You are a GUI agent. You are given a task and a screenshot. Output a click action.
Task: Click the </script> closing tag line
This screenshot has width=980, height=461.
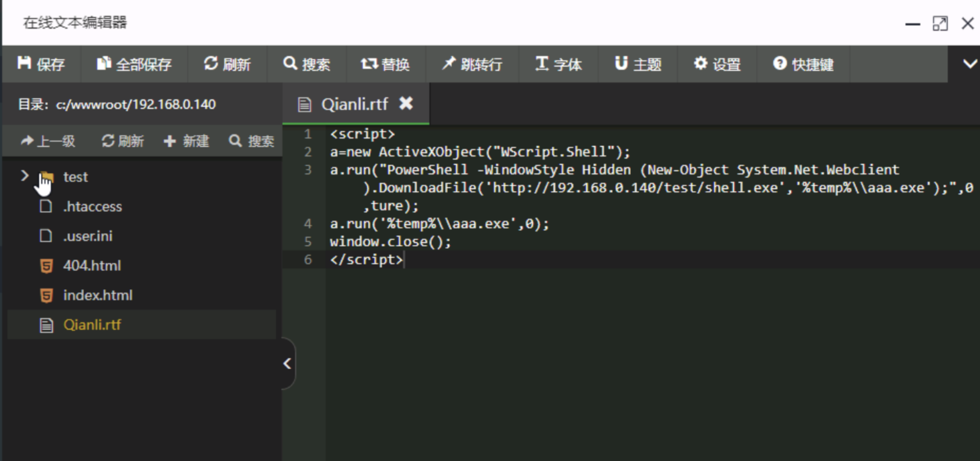click(x=366, y=259)
